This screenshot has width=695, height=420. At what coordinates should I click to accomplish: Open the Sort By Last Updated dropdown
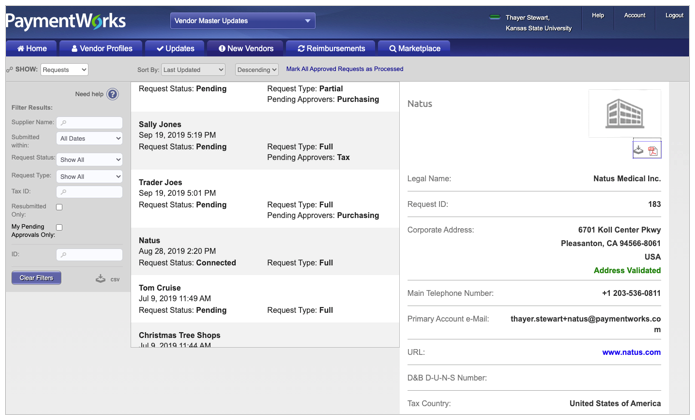click(x=193, y=70)
